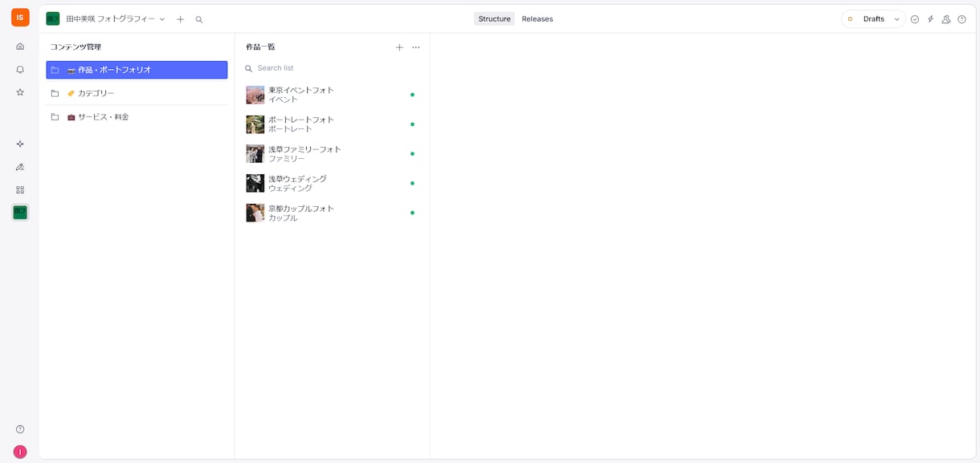Open 浅草ファミリーフォト document

tap(333, 153)
